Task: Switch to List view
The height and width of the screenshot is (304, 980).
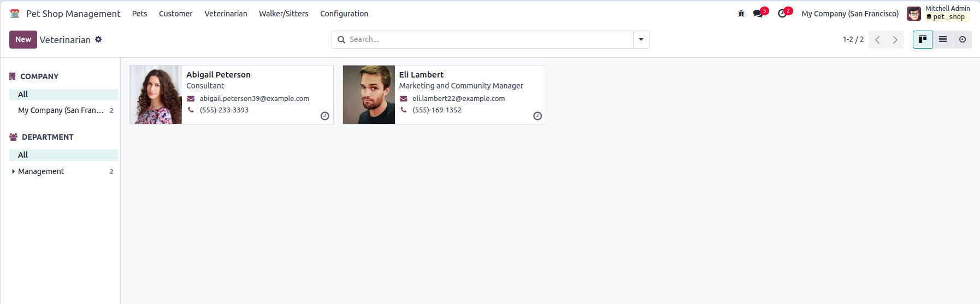Action: point(943,39)
